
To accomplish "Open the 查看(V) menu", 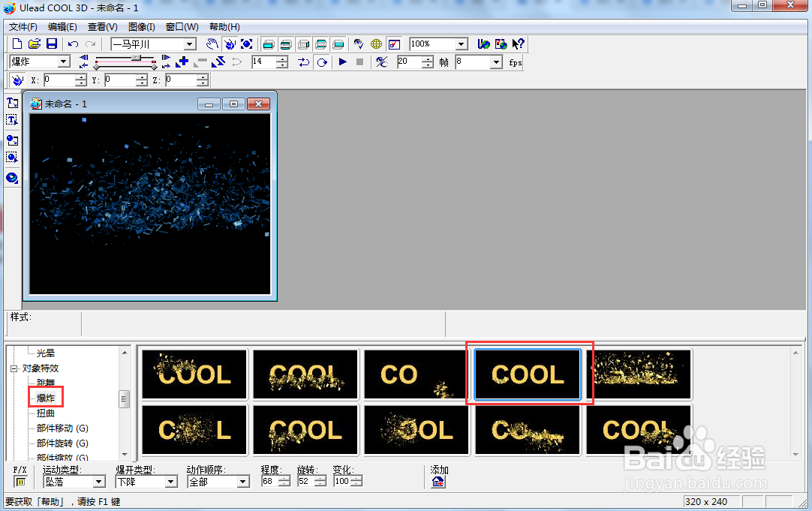I will coord(103,27).
